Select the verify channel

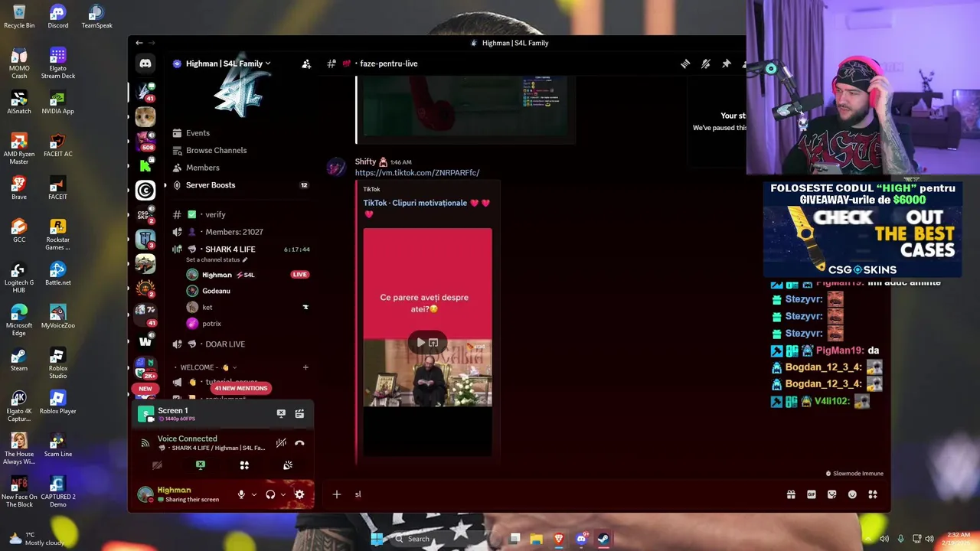tap(240, 215)
